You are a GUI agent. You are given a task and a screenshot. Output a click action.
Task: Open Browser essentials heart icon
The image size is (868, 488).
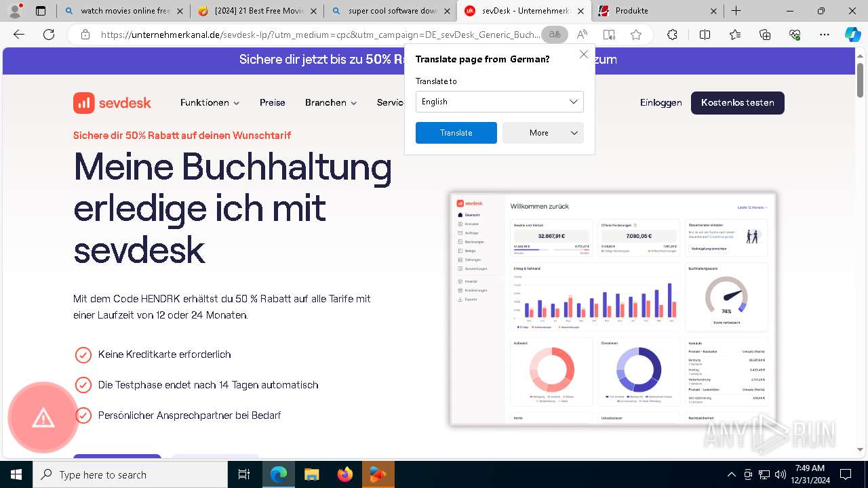click(795, 35)
